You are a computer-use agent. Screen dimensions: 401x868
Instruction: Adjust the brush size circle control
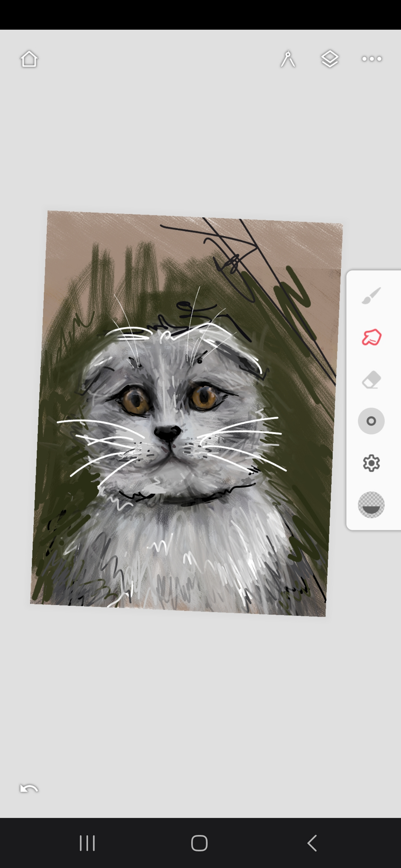pos(371,421)
